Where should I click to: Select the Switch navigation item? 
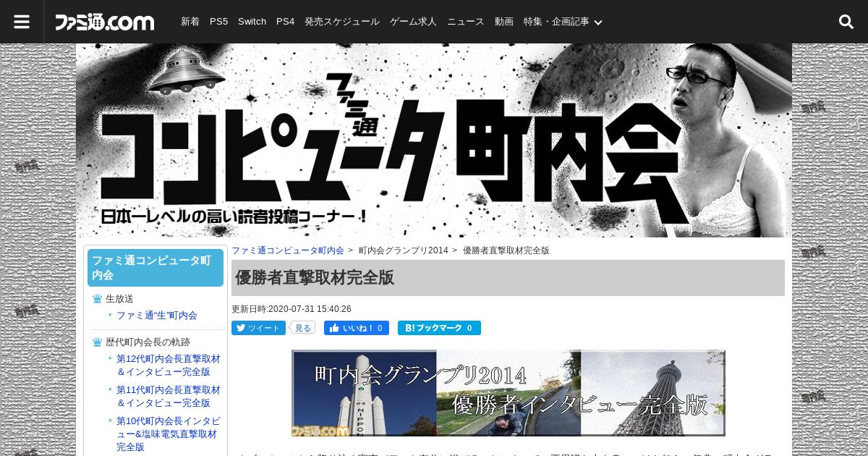[x=252, y=22]
